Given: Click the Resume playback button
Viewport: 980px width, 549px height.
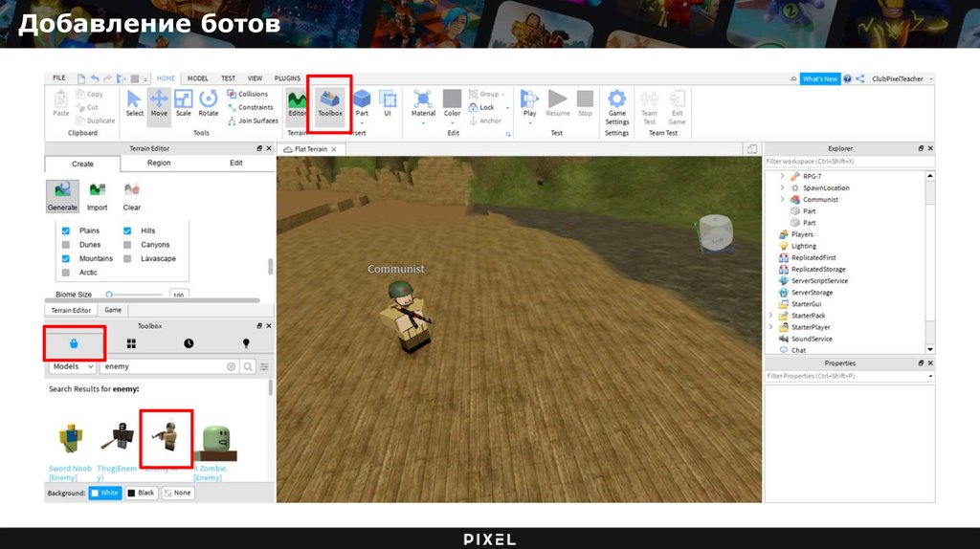Looking at the screenshot, I should coord(558,103).
